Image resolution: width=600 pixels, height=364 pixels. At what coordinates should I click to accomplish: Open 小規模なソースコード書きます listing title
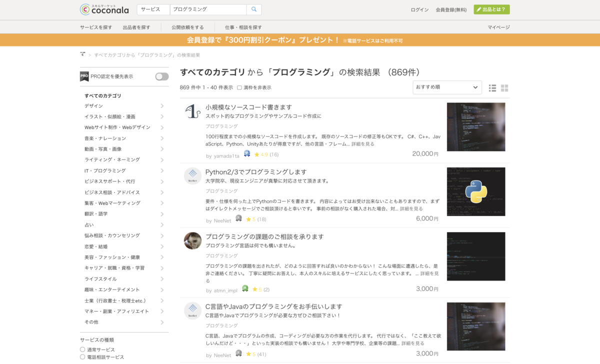(x=248, y=107)
